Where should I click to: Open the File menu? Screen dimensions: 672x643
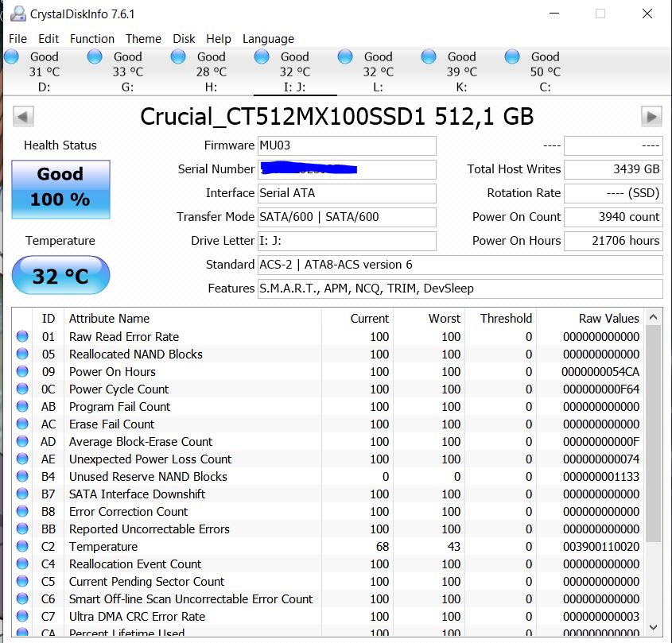[x=17, y=39]
